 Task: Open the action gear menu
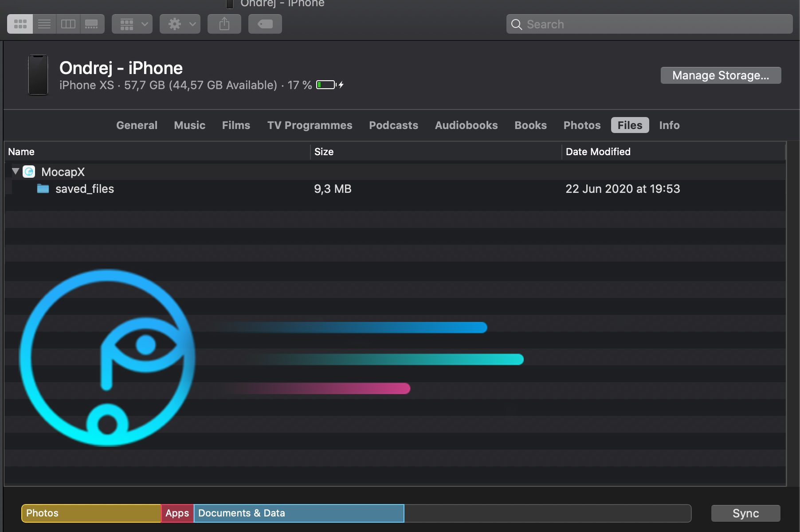(x=180, y=24)
